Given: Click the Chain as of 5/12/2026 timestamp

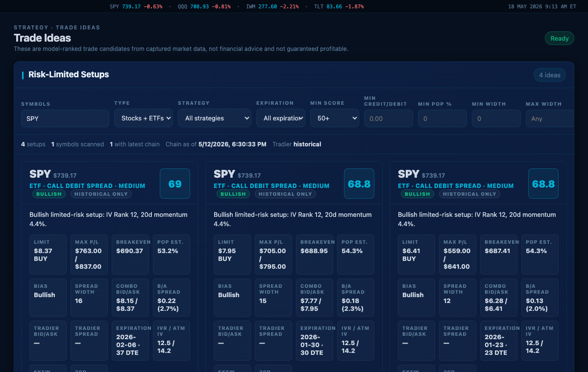Looking at the screenshot, I should pos(216,144).
